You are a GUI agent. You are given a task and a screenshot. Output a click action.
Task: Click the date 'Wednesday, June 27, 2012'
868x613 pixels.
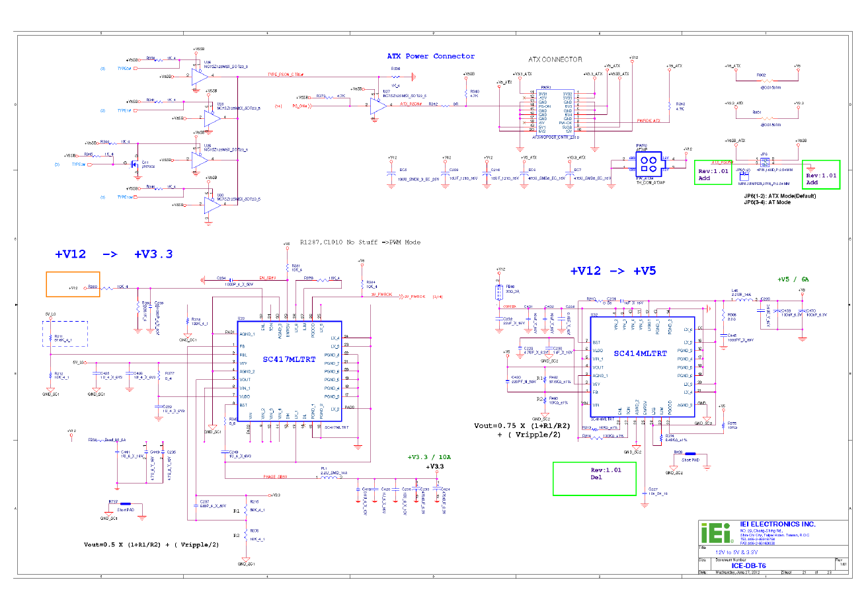point(736,573)
